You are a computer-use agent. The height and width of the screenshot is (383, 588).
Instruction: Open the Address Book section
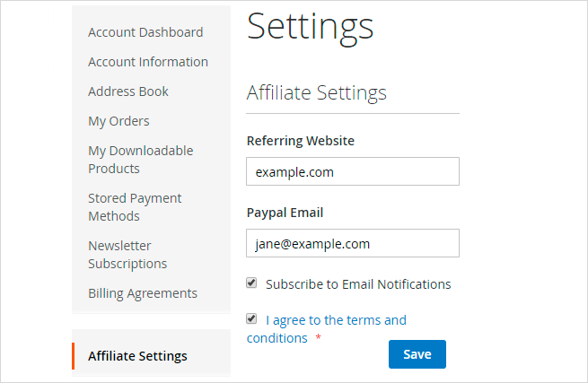click(x=128, y=91)
